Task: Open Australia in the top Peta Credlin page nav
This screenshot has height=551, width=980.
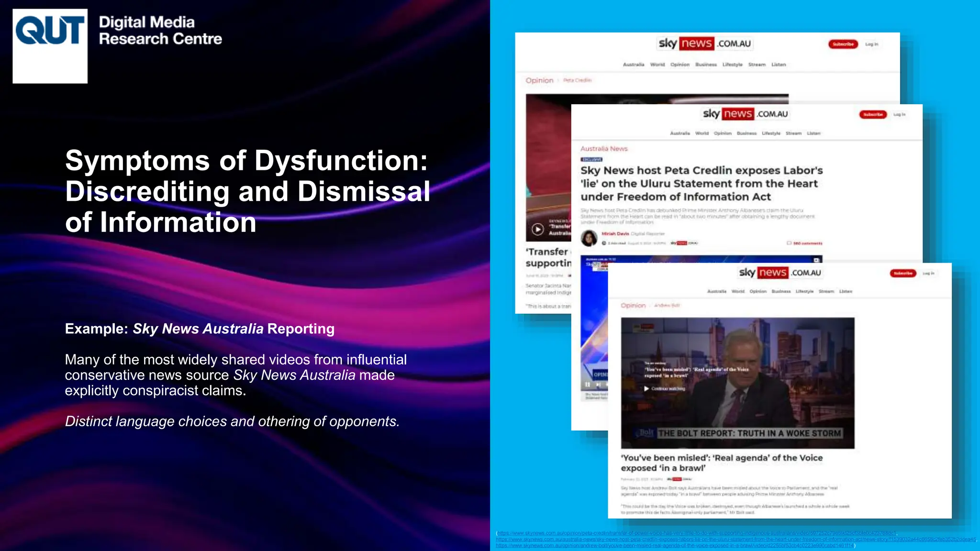Action: [x=634, y=65]
